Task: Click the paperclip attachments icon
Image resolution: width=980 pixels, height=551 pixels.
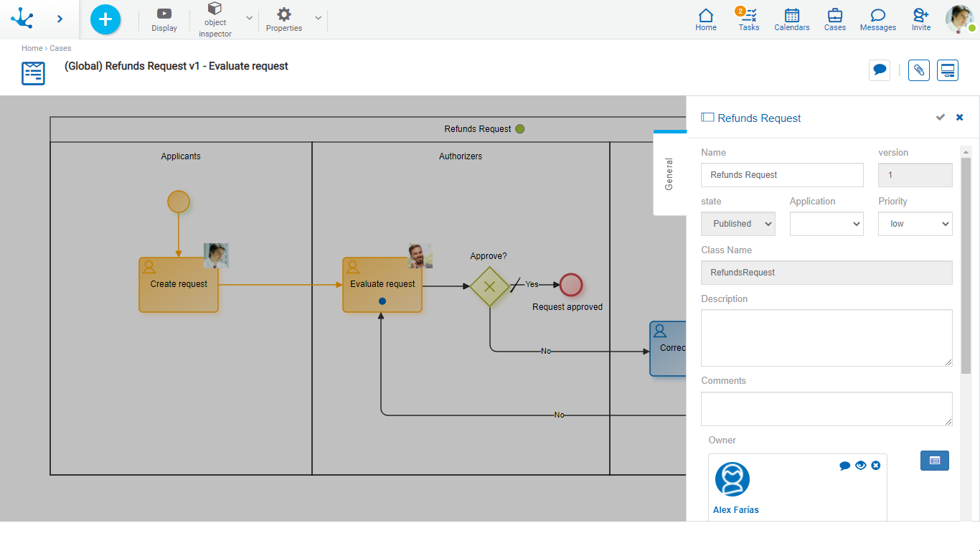Action: pyautogui.click(x=918, y=70)
